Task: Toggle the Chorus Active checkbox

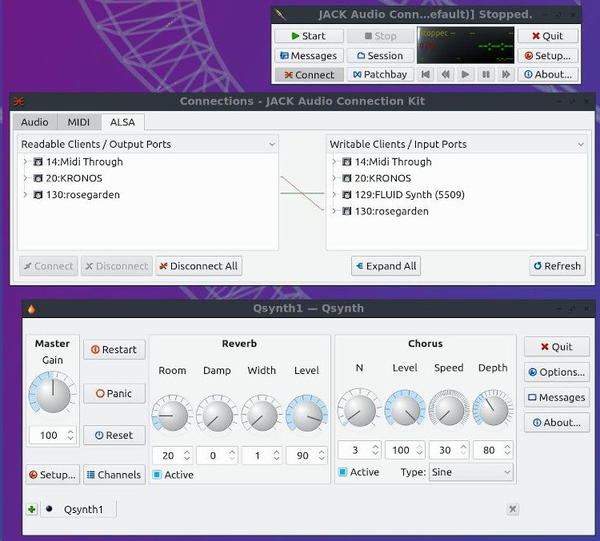Action: (x=343, y=472)
